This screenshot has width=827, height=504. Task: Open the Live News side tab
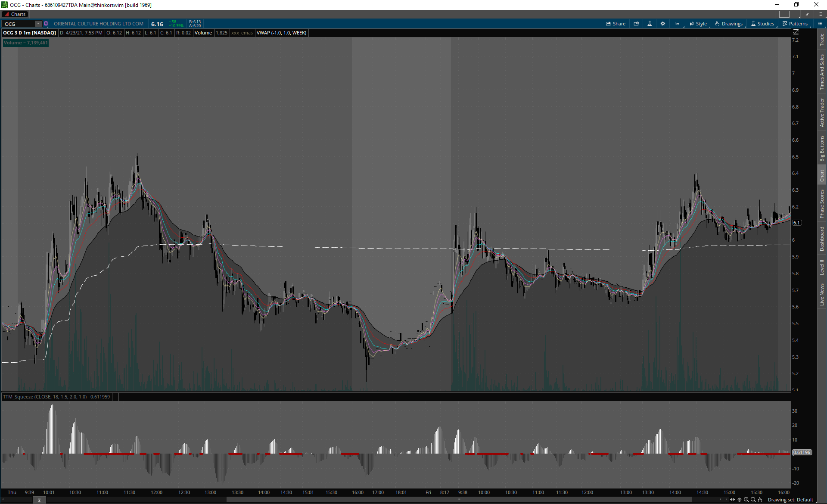click(822, 295)
